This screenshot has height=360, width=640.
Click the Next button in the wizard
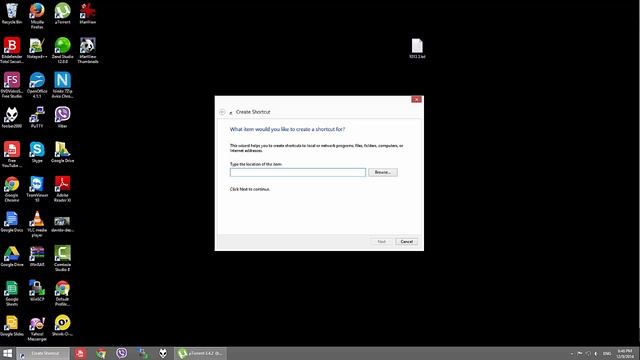coord(382,242)
